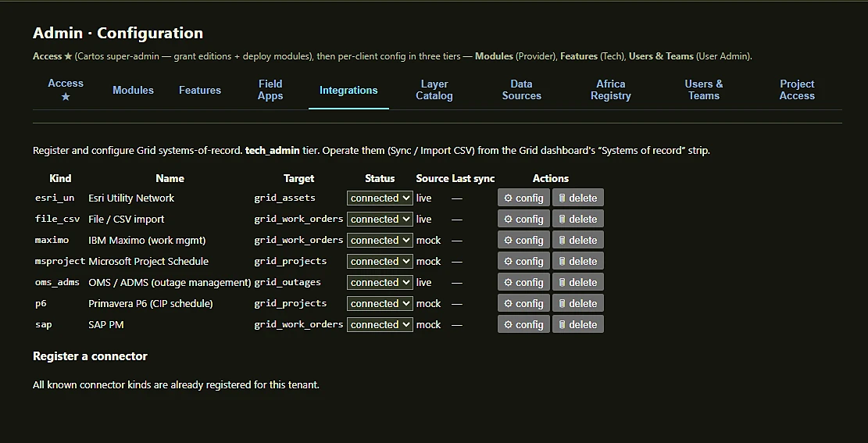This screenshot has width=868, height=443.
Task: Click the 'Register a connector' heading
Action: click(90, 356)
